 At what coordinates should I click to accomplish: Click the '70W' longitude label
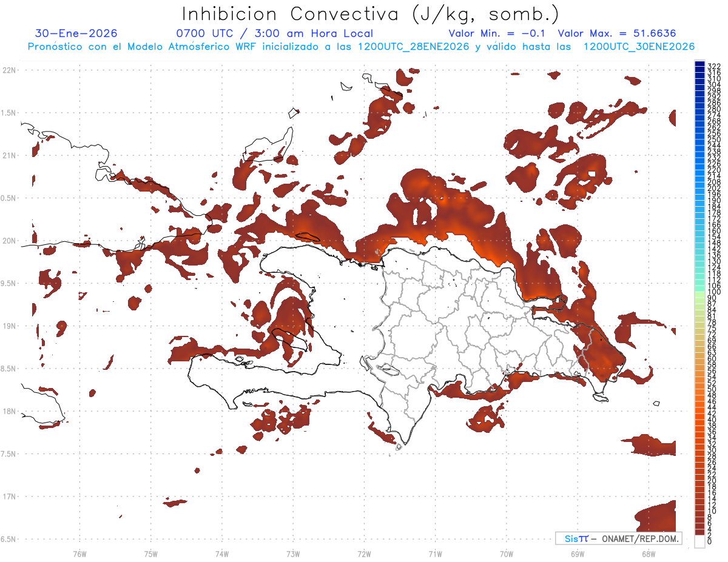click(507, 554)
